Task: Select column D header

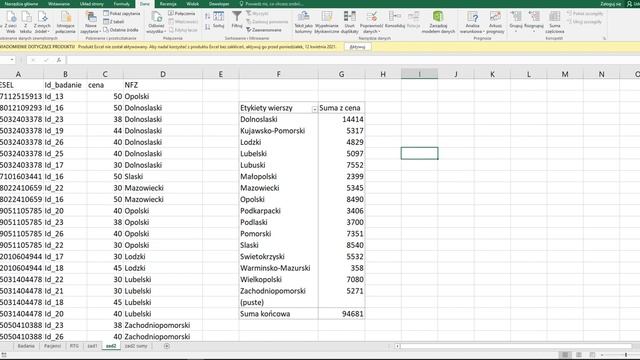Action: [163, 74]
